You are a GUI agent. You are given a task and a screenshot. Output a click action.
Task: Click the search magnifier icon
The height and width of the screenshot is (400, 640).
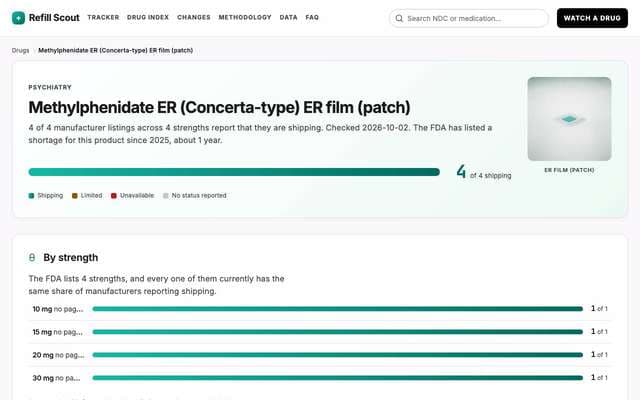pyautogui.click(x=399, y=18)
